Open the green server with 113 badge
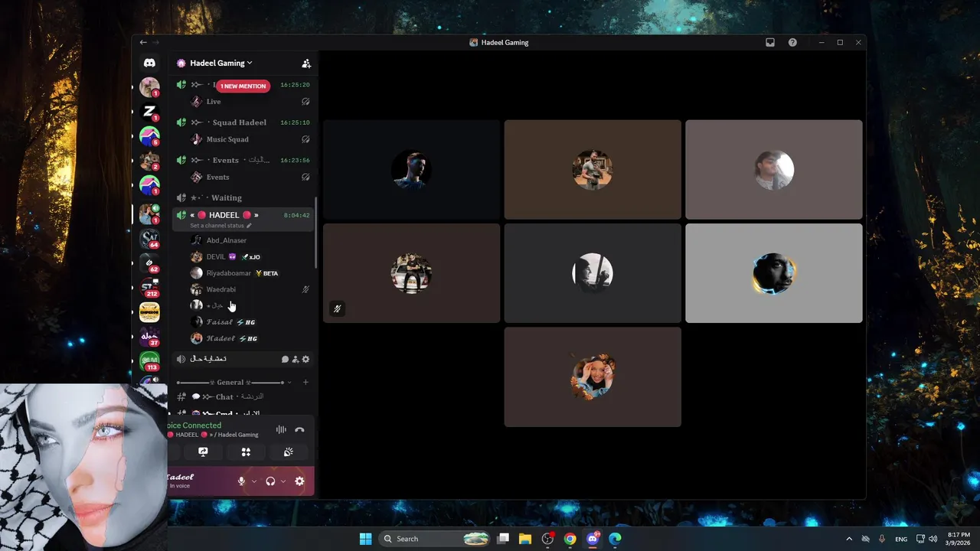 point(149,362)
